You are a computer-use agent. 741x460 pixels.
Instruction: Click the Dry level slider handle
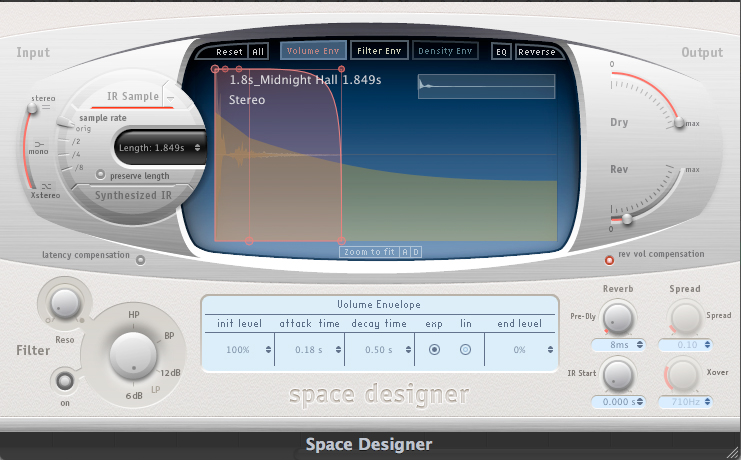pyautogui.click(x=679, y=122)
